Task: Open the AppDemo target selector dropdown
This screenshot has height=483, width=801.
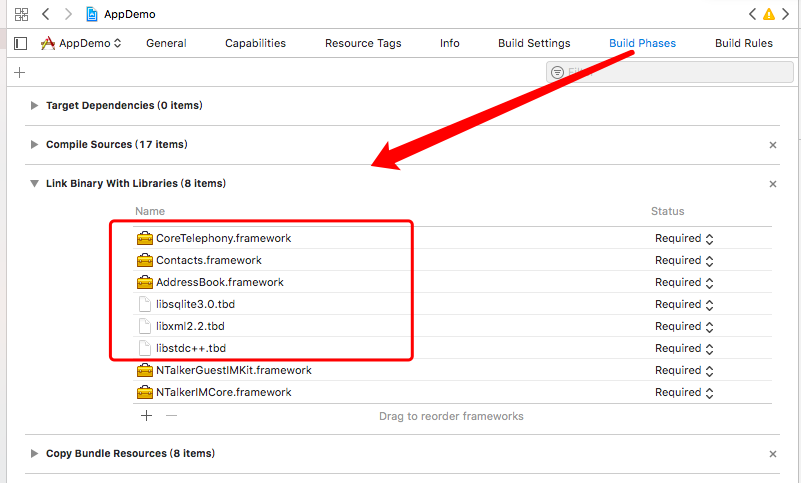Action: point(82,43)
